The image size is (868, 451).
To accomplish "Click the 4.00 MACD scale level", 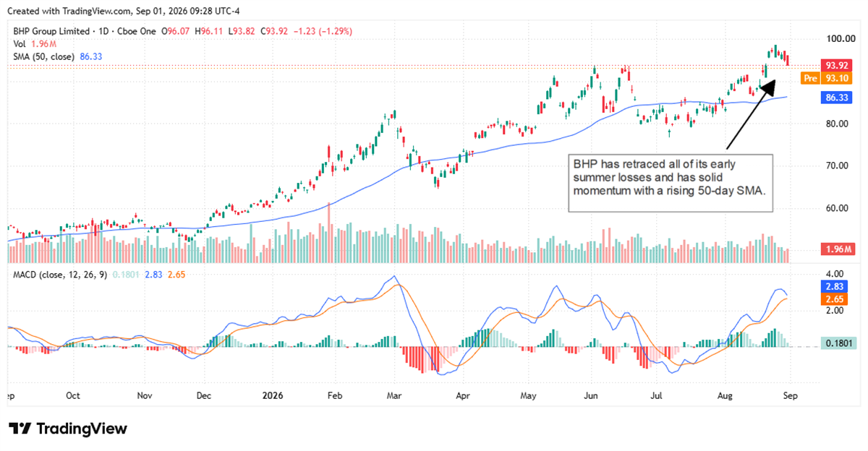I will point(837,274).
